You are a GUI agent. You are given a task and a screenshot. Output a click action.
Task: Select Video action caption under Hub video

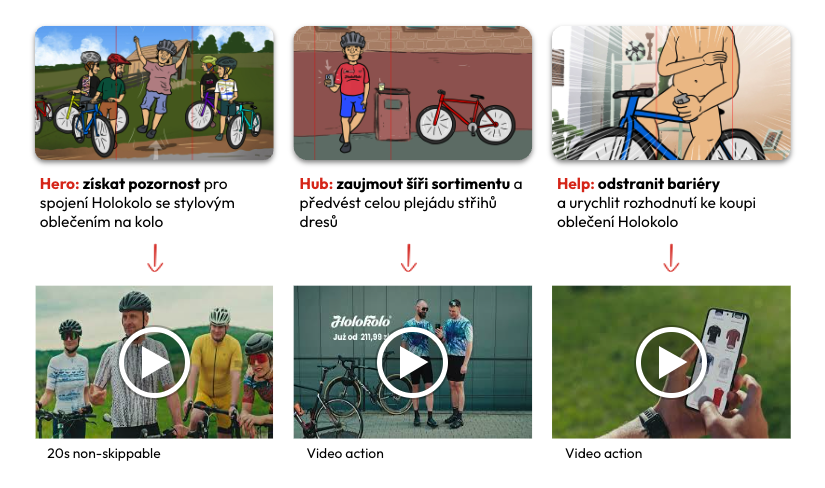point(345,453)
